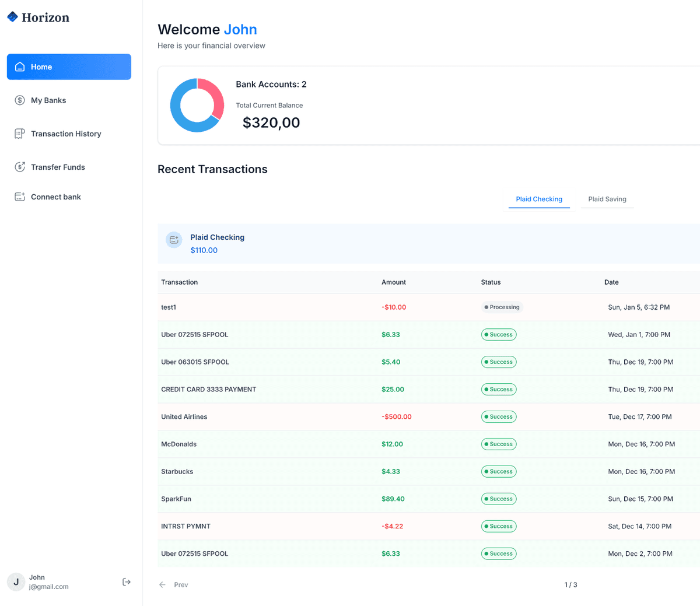This screenshot has height=606, width=700.
Task: Click the Success badge for INTRST PYMNT
Action: click(499, 526)
